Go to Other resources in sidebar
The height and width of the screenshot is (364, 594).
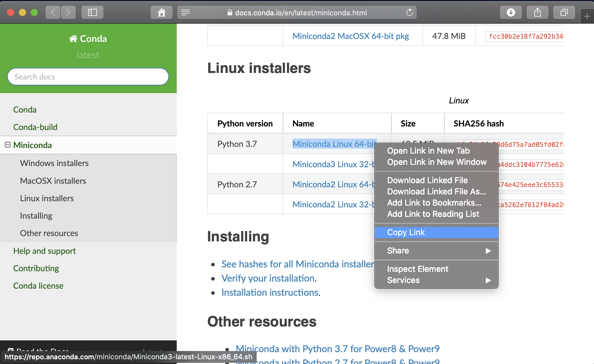point(49,233)
